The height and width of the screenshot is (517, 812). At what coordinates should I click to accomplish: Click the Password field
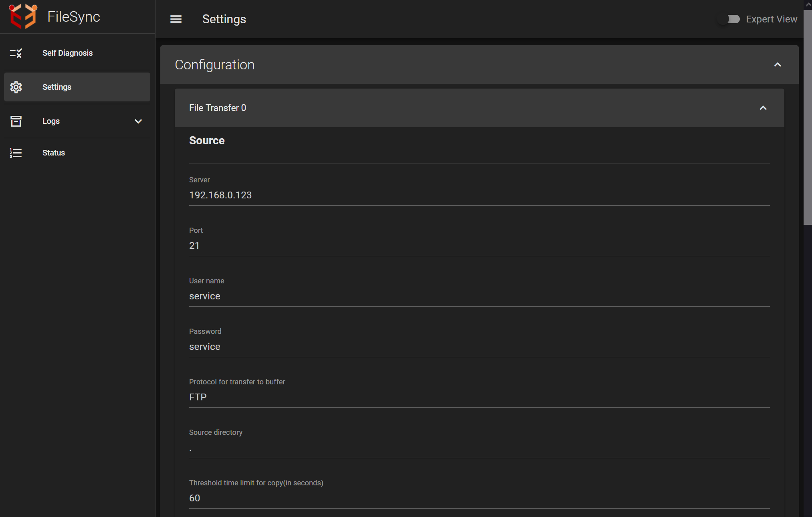479,347
